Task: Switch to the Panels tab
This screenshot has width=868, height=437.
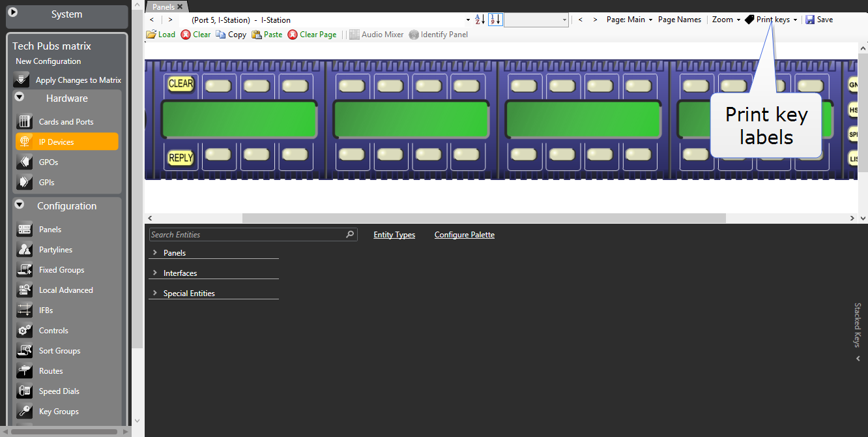Action: tap(164, 7)
